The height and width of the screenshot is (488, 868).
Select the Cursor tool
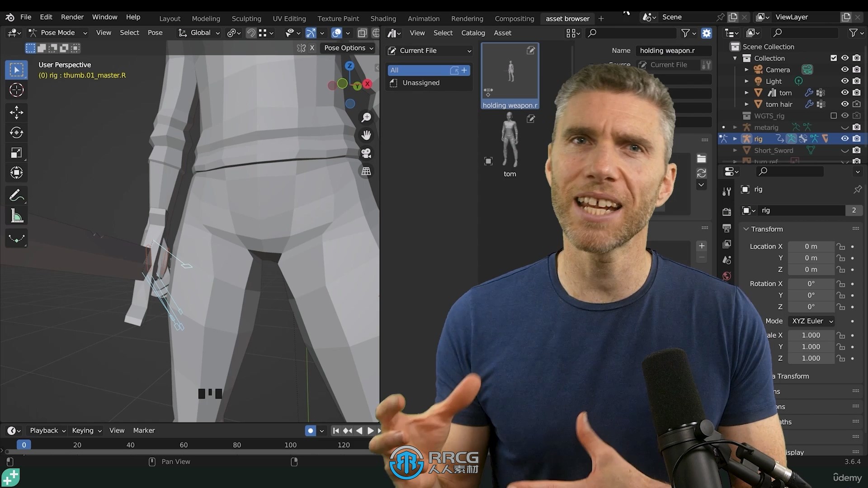point(16,90)
